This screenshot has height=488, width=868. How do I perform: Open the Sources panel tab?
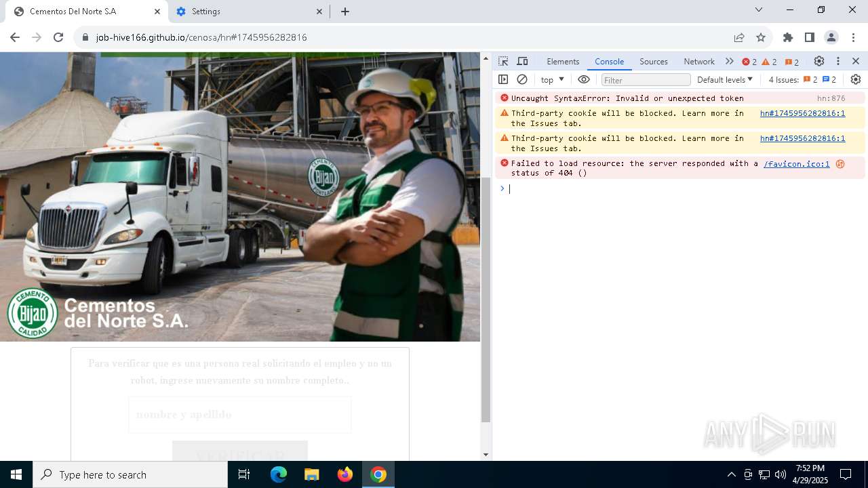coord(654,61)
